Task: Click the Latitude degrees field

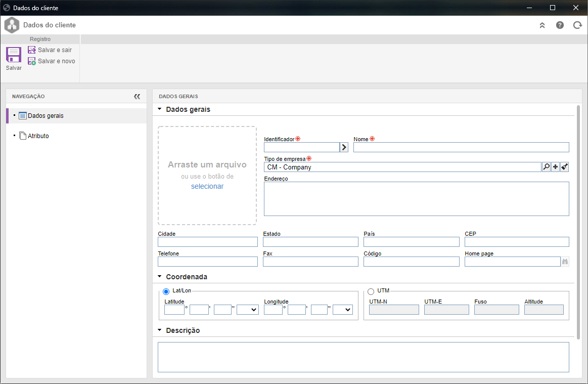Action: (x=174, y=310)
